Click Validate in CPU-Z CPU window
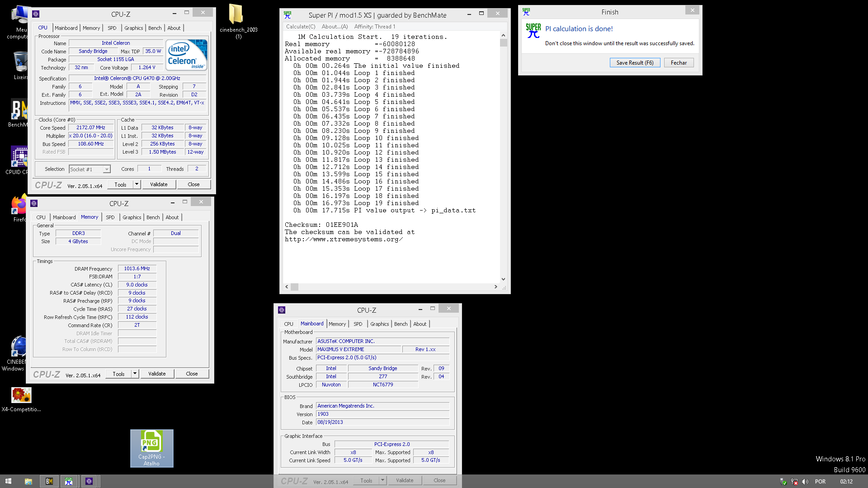Screen dimensions: 868x488 click(159, 184)
